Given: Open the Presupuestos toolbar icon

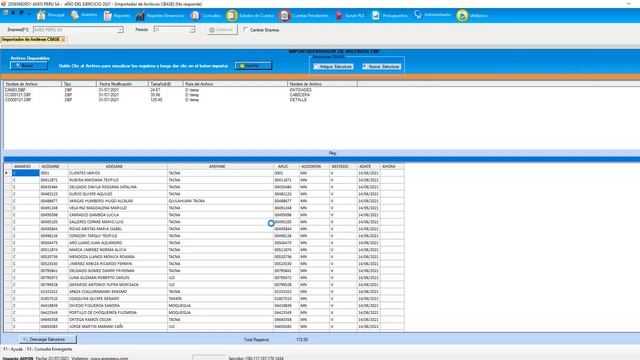Looking at the screenshot, I should (376, 16).
